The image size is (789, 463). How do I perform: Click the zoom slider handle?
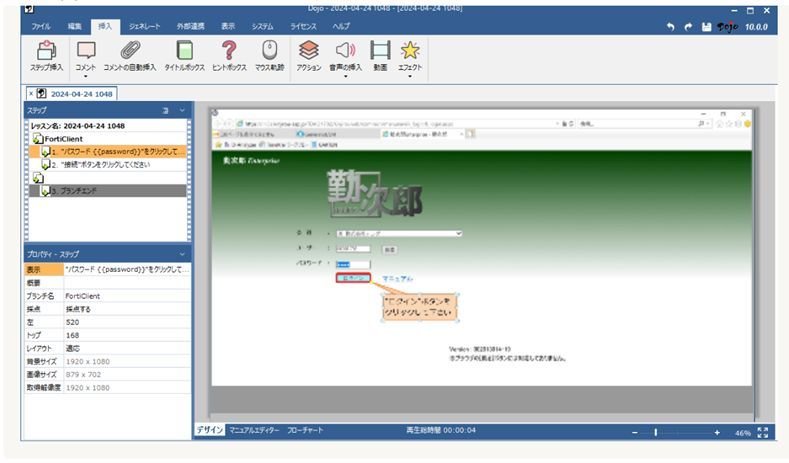click(655, 432)
